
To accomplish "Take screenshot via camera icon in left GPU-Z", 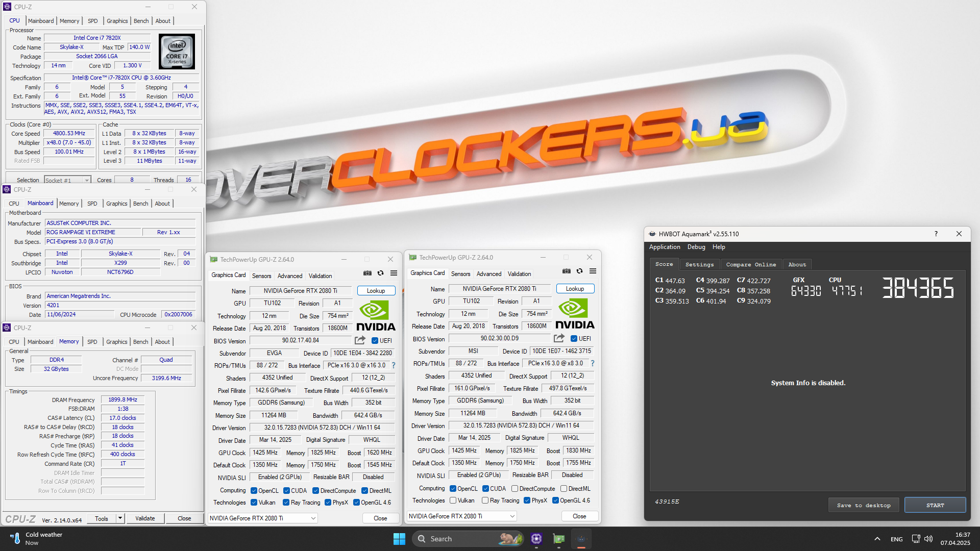I will pyautogui.click(x=367, y=273).
